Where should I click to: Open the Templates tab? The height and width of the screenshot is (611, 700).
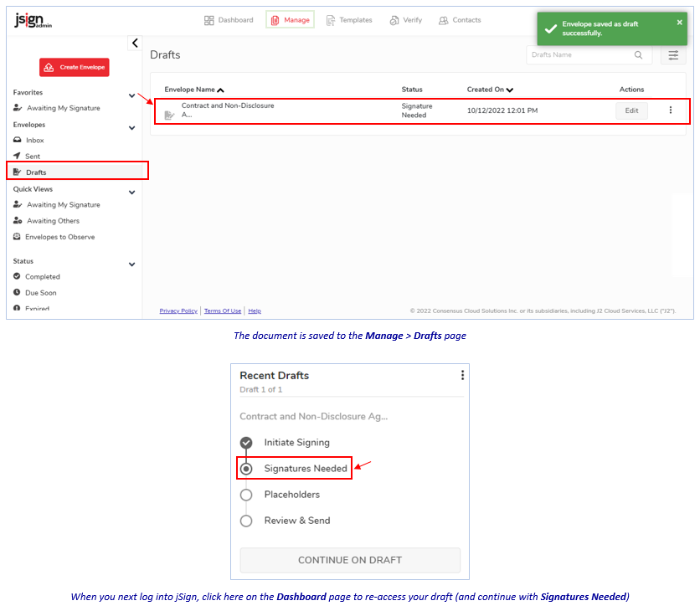[349, 20]
